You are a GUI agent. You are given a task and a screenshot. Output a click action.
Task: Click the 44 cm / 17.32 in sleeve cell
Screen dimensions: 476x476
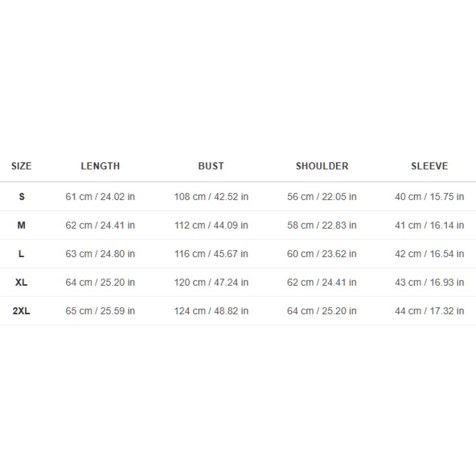click(x=429, y=311)
